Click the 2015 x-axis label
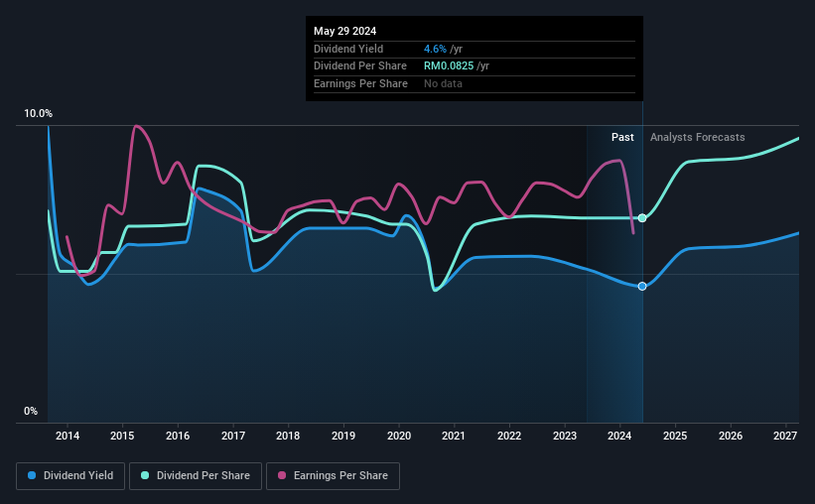 tap(122, 436)
